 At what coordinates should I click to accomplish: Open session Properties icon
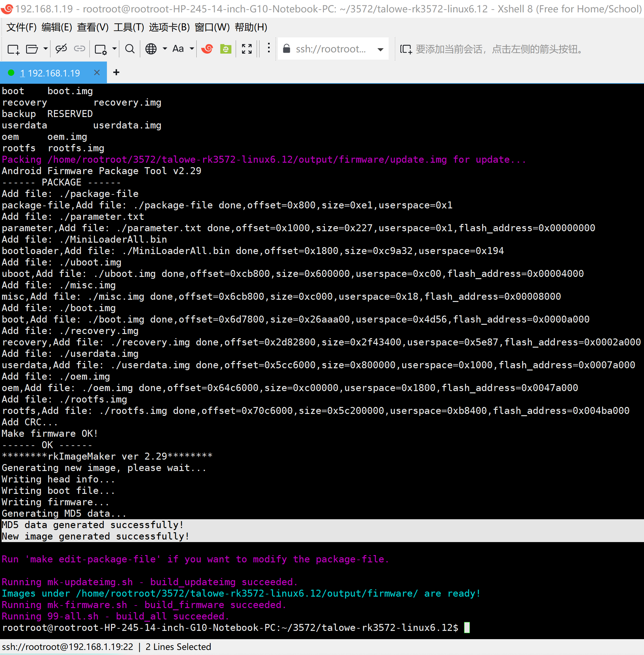pos(101,49)
